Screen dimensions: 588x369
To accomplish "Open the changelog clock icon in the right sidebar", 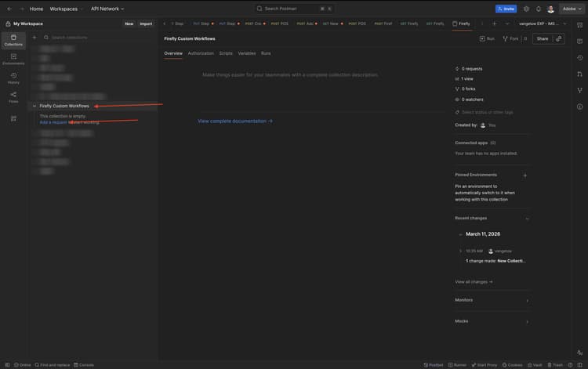I will 579,58.
